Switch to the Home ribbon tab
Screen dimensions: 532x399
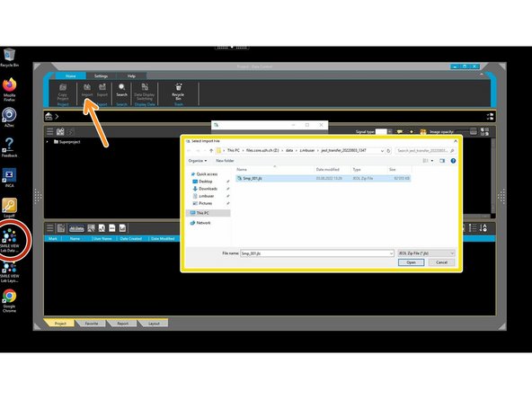click(x=71, y=76)
